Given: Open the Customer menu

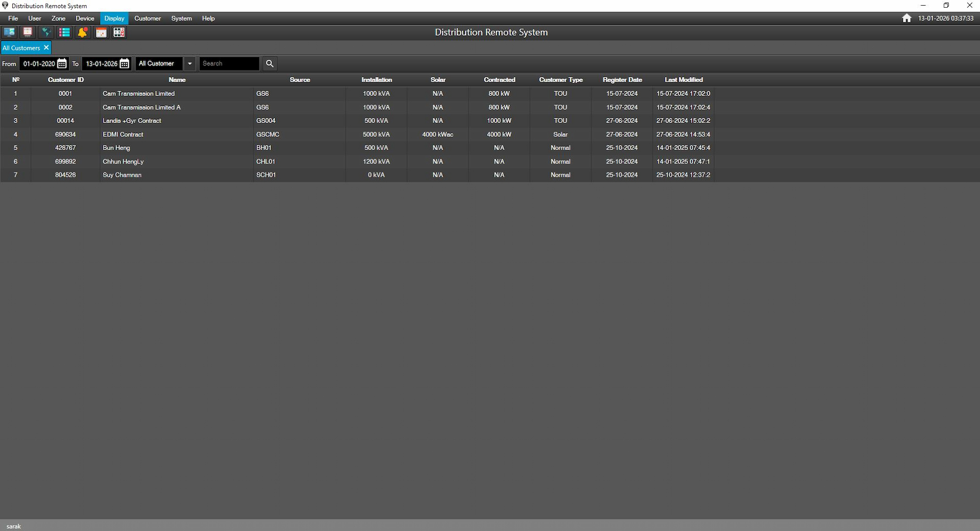Looking at the screenshot, I should pyautogui.click(x=148, y=18).
